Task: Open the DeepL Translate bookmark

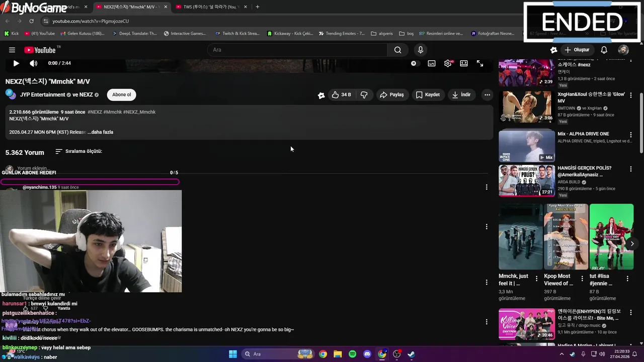Action: tap(134, 34)
